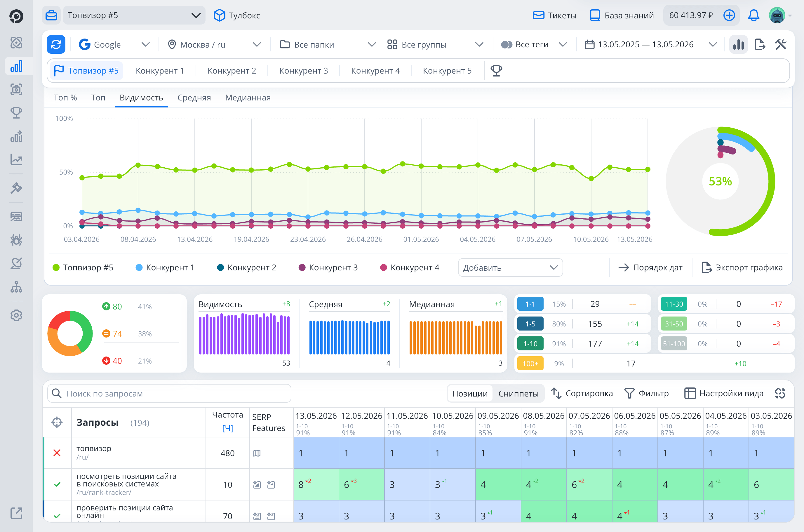Click the Поиск по запросам search field
The width and height of the screenshot is (804, 532).
pyautogui.click(x=169, y=394)
